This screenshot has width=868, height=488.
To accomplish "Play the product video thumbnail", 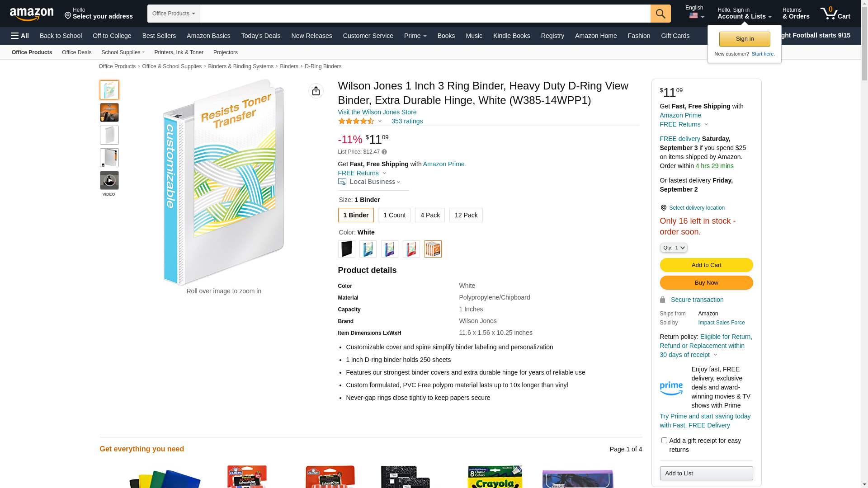I will click(109, 181).
